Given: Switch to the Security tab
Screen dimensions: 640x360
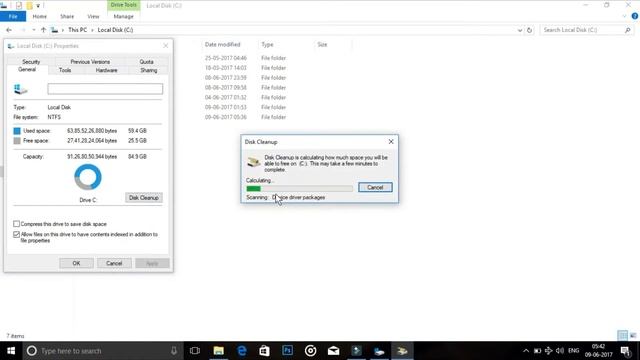Looking at the screenshot, I should [31, 62].
